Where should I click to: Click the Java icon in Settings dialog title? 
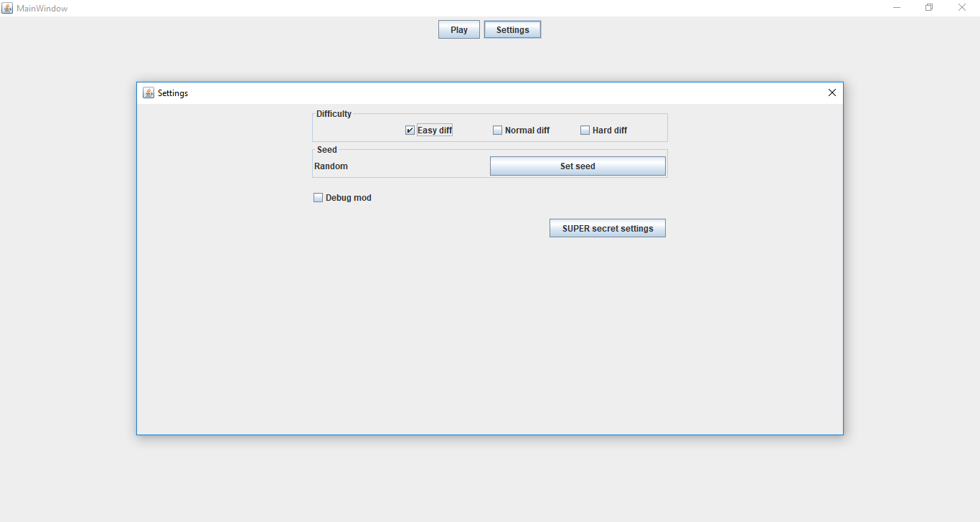(x=149, y=92)
